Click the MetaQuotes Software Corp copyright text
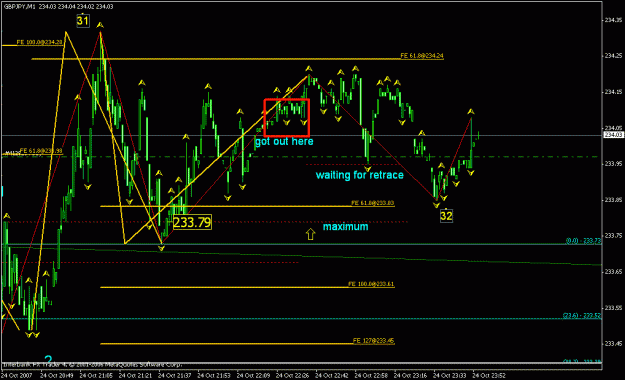Screen dimensions: 625x380 point(92,364)
